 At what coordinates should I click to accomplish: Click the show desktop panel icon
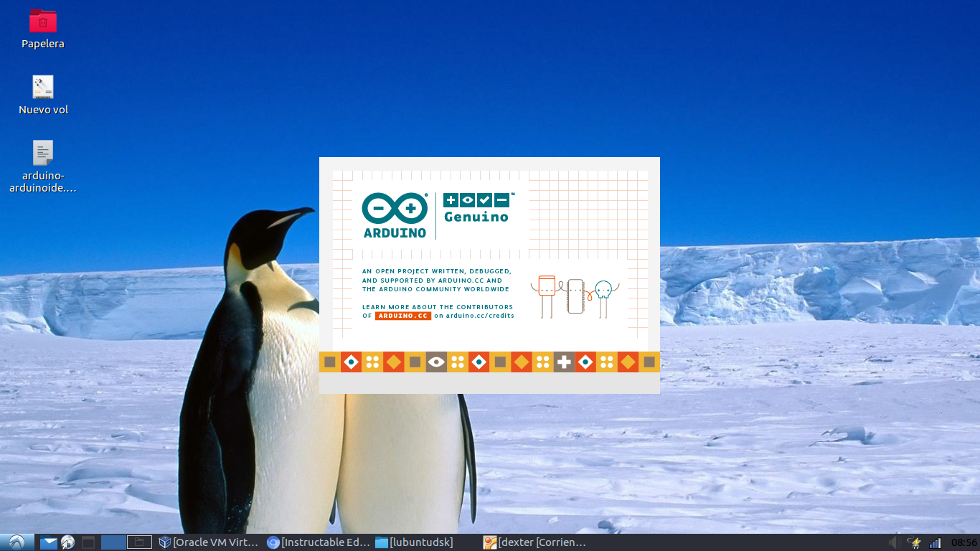(x=88, y=542)
